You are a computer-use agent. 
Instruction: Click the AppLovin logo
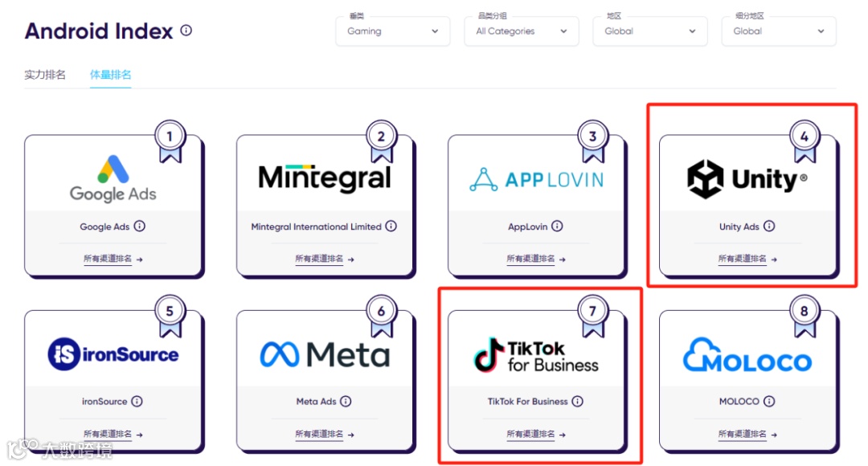pos(536,180)
